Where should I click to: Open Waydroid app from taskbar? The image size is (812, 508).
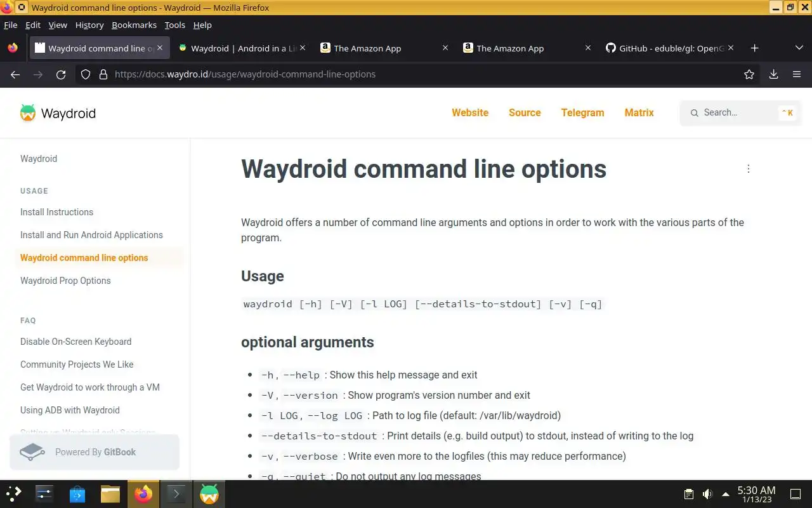[x=209, y=494]
